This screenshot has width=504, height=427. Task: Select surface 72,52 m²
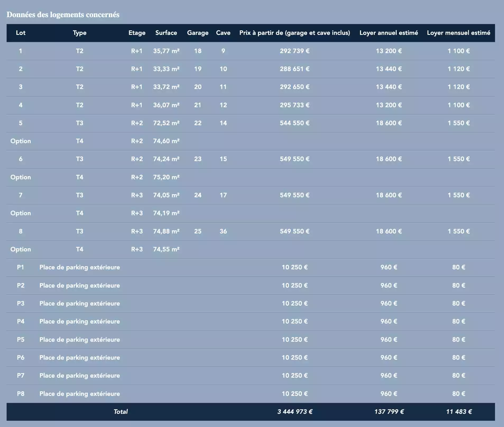166,123
